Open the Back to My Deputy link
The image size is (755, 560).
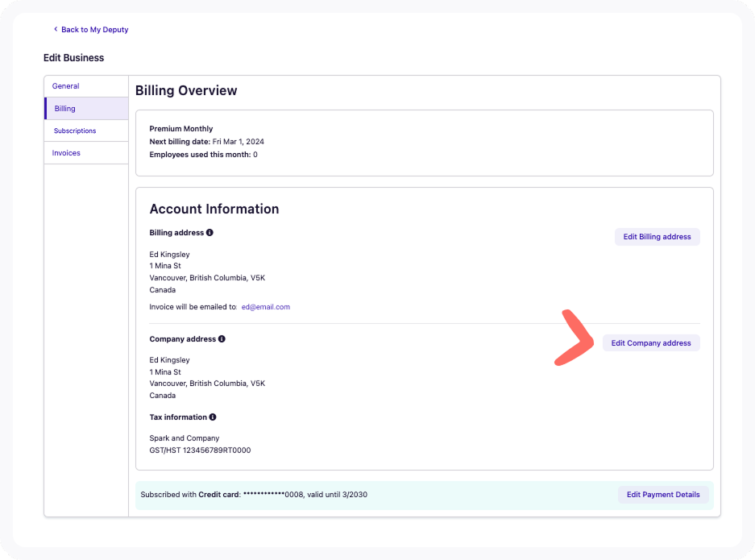click(94, 30)
